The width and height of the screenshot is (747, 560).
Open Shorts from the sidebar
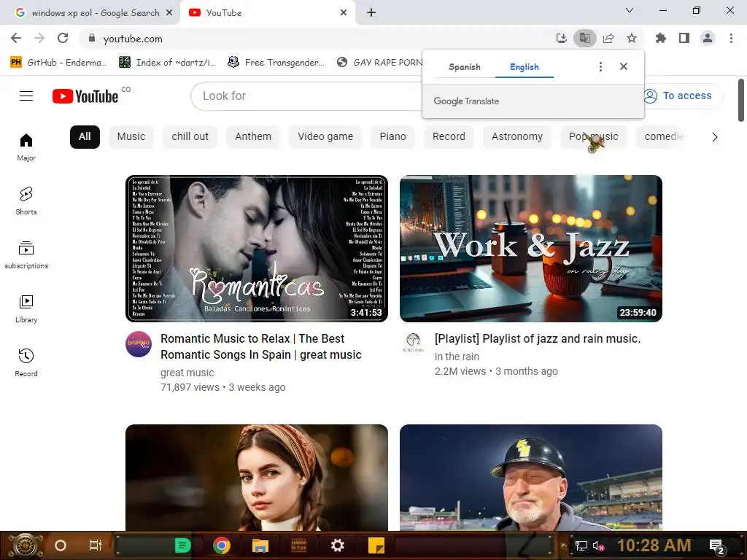tap(26, 201)
